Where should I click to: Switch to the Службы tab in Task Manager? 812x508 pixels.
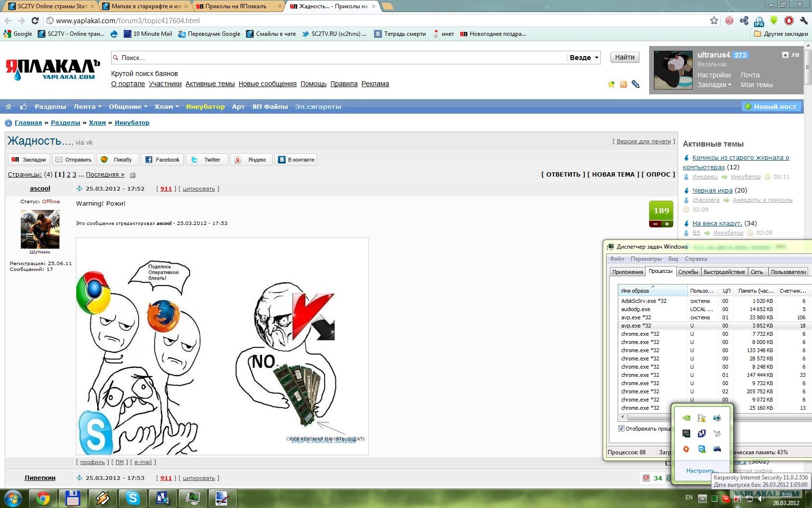point(688,272)
